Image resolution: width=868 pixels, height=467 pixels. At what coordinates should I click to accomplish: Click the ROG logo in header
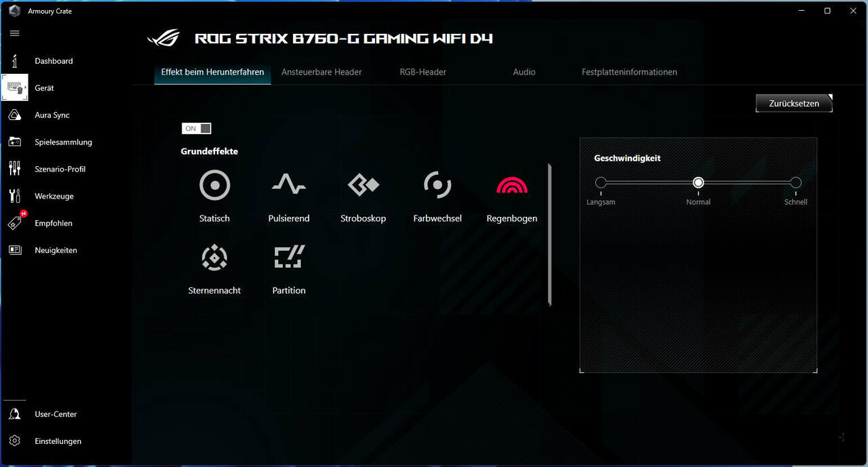164,38
